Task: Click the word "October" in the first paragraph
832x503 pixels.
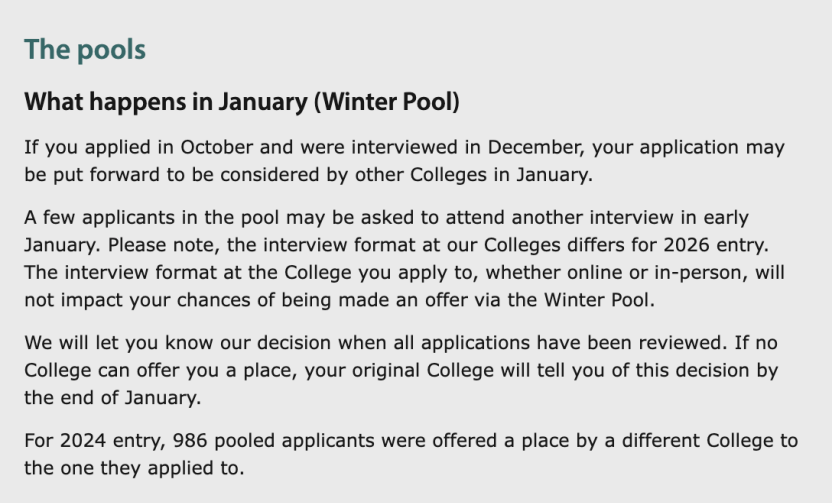Action: click(x=216, y=147)
